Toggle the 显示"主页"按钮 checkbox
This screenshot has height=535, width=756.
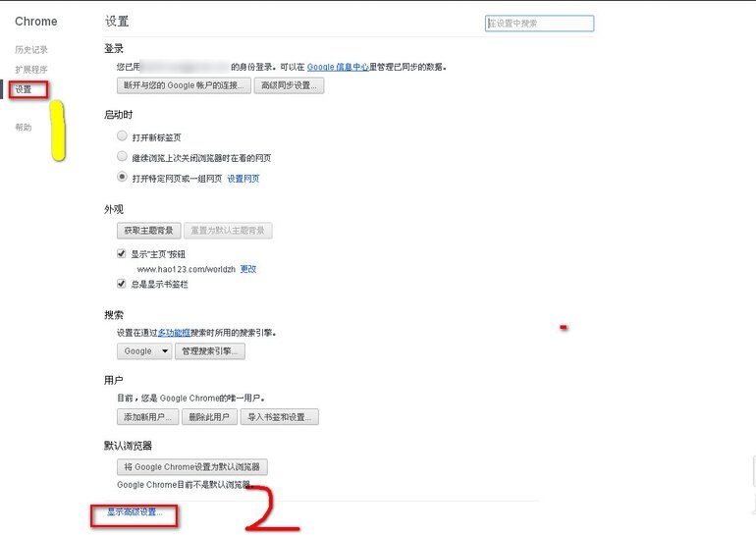[x=122, y=253]
